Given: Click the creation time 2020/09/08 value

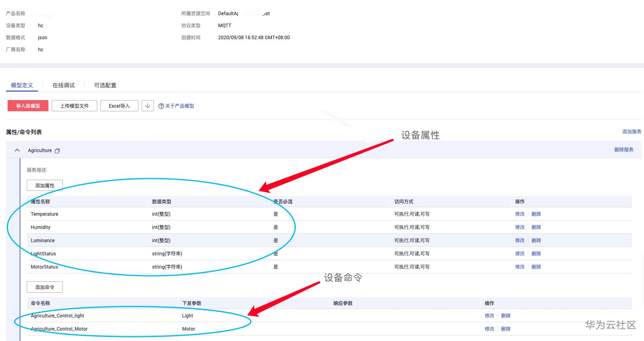Looking at the screenshot, I should (x=254, y=38).
